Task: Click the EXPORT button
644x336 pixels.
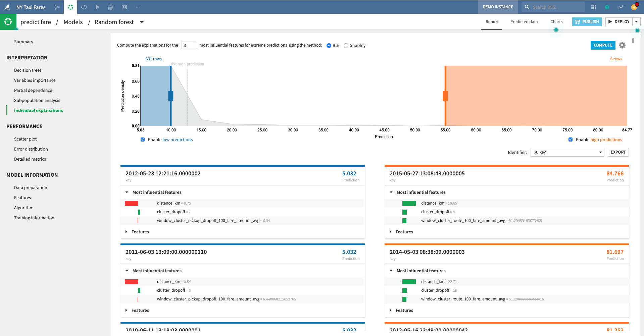Action: (x=618, y=152)
